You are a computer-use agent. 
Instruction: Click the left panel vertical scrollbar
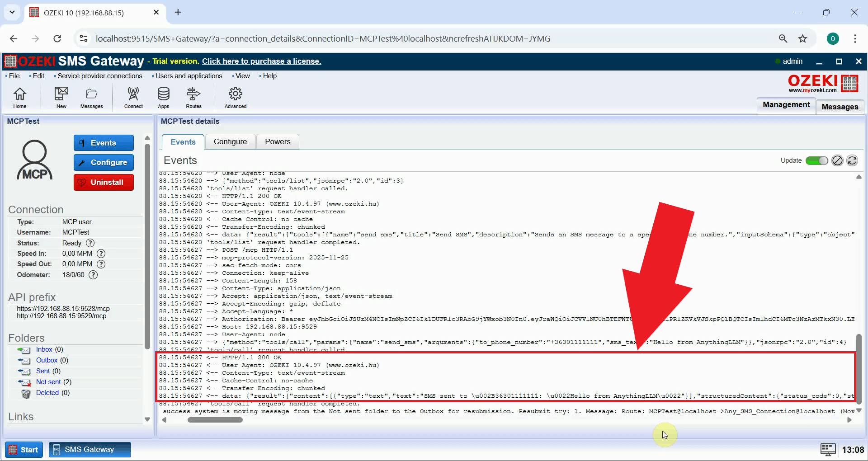(147, 246)
